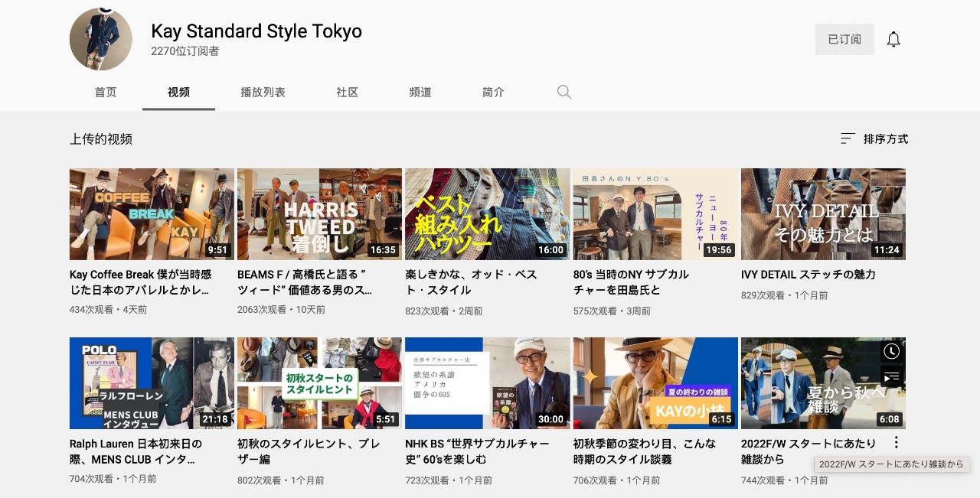Click the NHK BS 世界サブカルチャー史 title

pos(477,451)
